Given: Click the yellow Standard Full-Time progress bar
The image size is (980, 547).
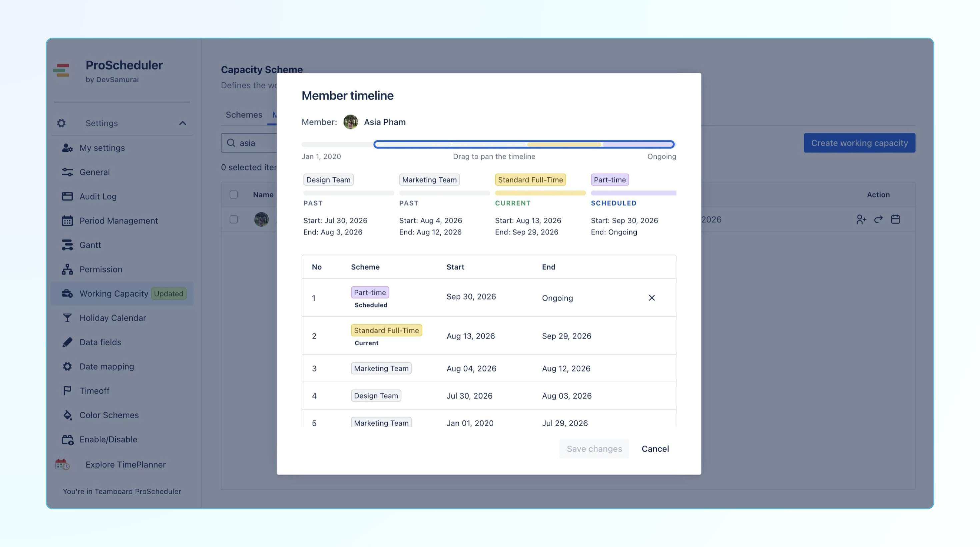Looking at the screenshot, I should [540, 193].
